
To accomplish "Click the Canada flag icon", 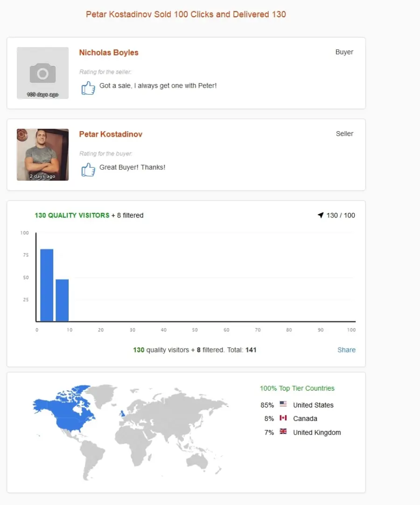I will (x=283, y=418).
